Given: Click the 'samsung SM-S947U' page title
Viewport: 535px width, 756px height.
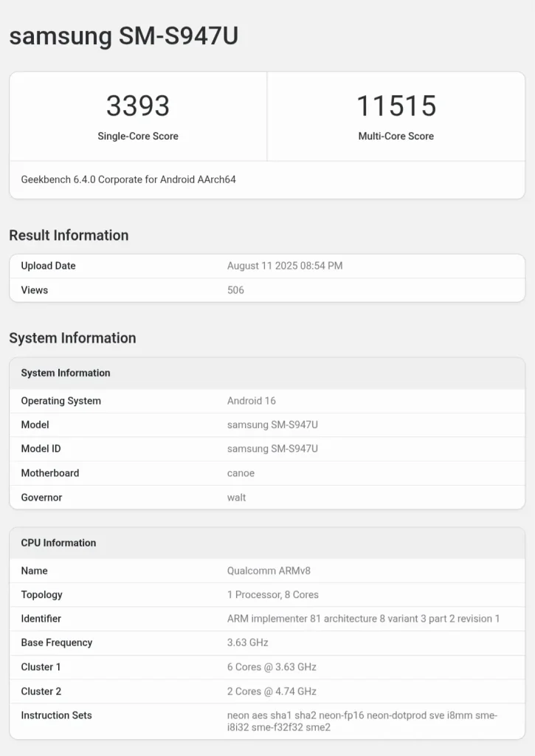Looking at the screenshot, I should pyautogui.click(x=124, y=36).
